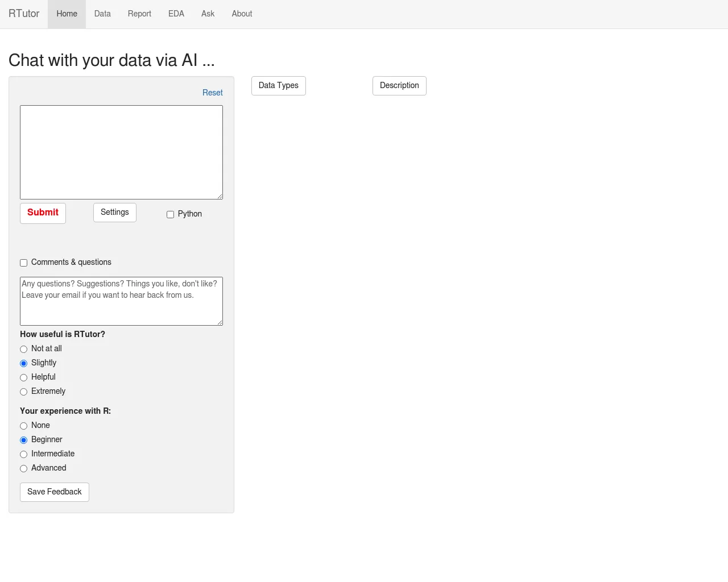Choose the 'Extremely' radio button

click(23, 392)
